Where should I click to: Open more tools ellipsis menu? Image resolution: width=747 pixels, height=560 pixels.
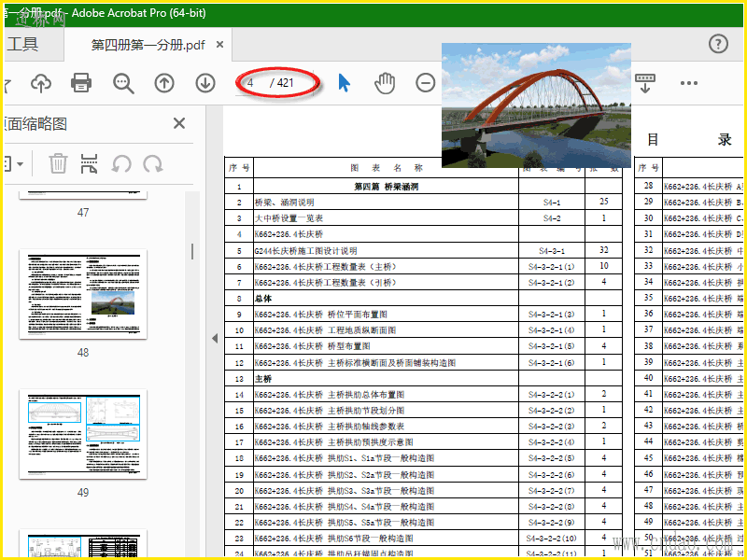pyautogui.click(x=689, y=83)
